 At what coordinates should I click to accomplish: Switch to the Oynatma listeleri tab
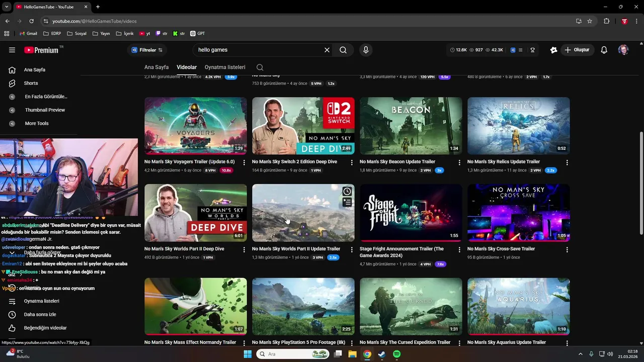[225, 67]
